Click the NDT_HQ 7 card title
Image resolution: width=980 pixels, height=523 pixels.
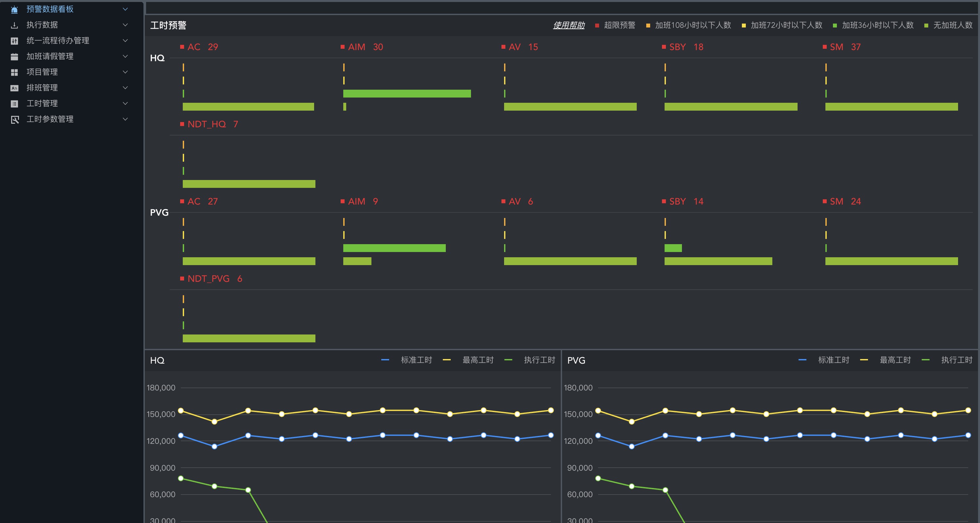209,124
